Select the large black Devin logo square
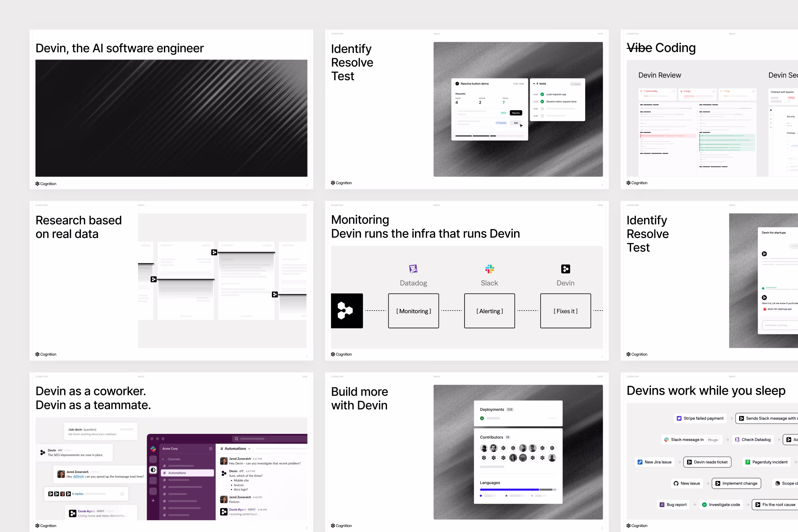Viewport: 798px width, 532px height. click(x=347, y=311)
